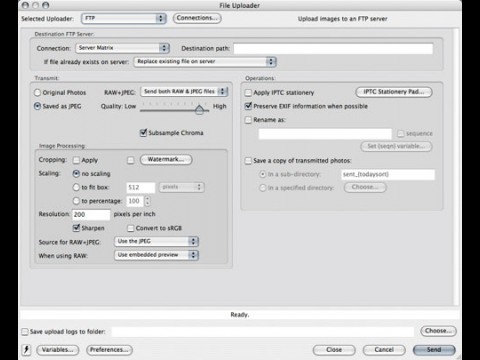Click the sub-directory name field 'sent_{todaysort}'
Image resolution: width=480 pixels, height=360 pixels.
coord(388,174)
